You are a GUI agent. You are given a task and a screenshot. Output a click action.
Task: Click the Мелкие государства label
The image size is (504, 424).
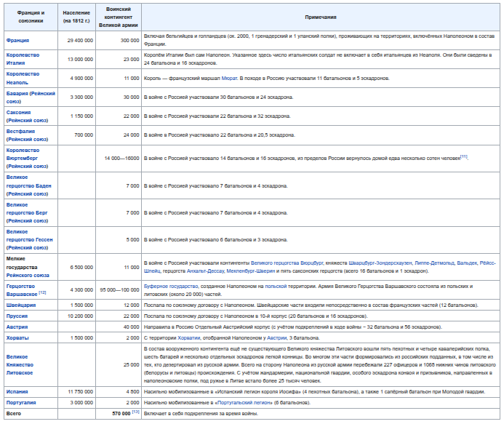(x=22, y=263)
